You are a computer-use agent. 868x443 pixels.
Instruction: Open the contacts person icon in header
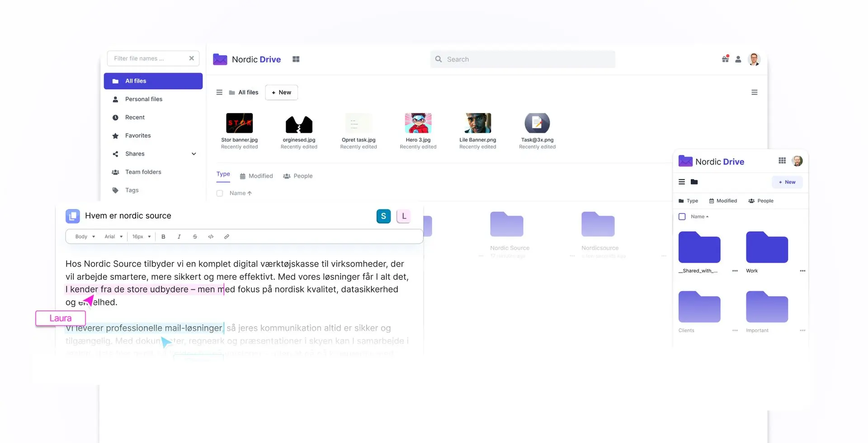tap(738, 59)
